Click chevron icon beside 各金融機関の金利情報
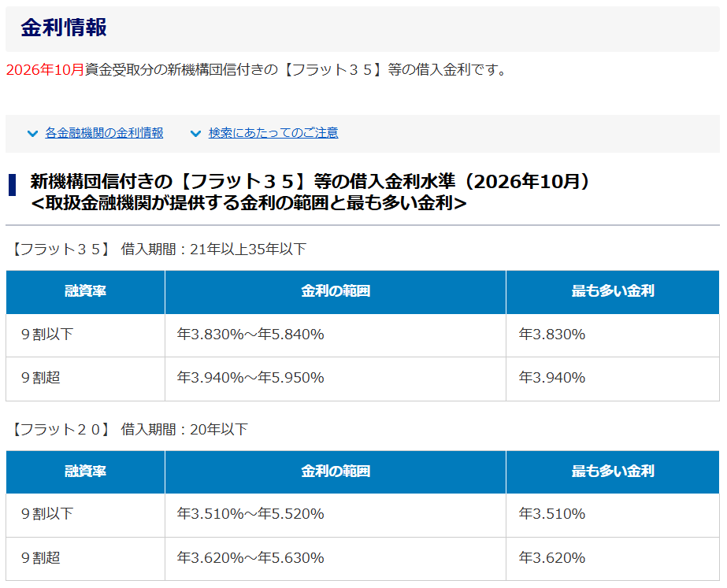The image size is (727, 588). (32, 134)
